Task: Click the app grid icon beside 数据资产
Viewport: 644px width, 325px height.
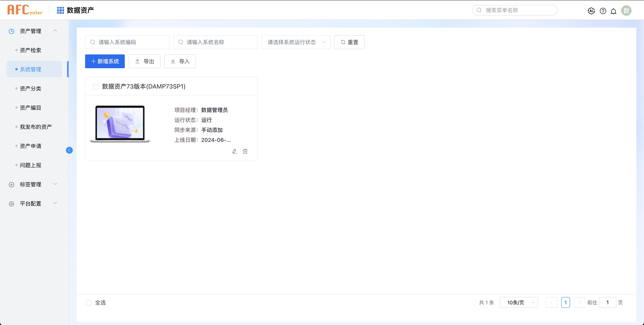Action: coord(60,10)
